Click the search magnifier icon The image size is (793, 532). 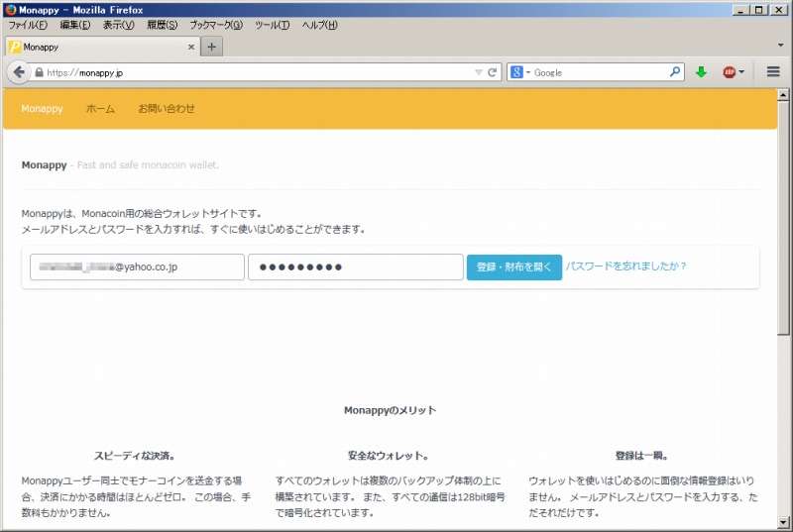tap(675, 72)
